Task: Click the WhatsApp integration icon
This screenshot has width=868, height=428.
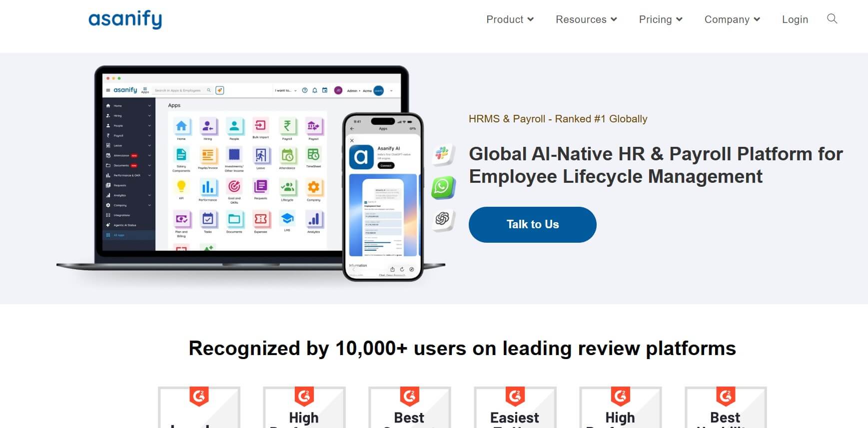Action: click(x=443, y=187)
